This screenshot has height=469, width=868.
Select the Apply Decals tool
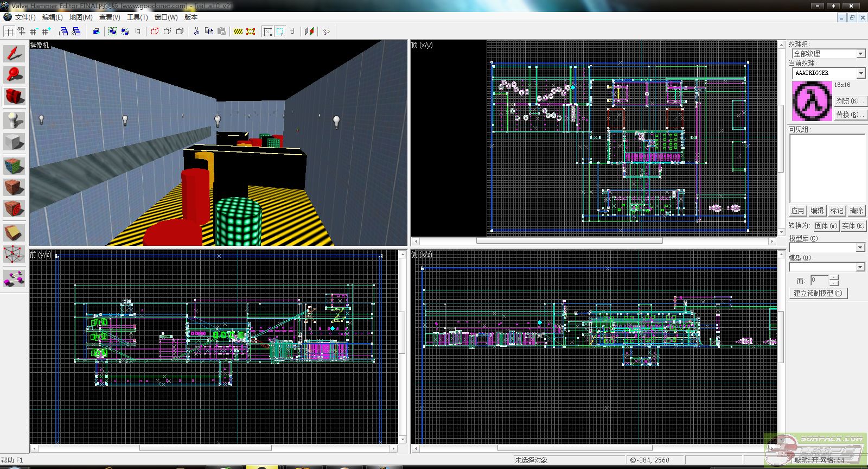pyautogui.click(x=14, y=208)
